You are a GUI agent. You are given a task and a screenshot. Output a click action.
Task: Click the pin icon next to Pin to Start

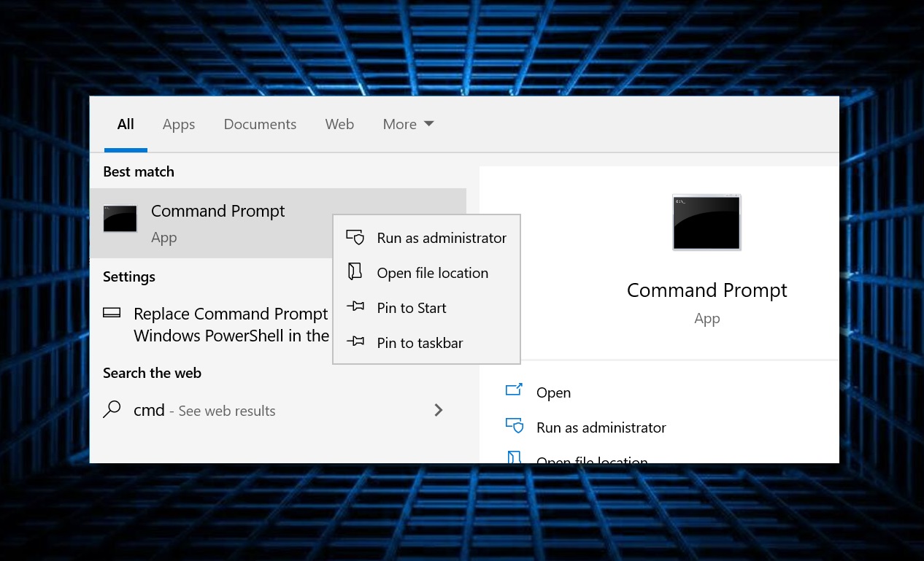355,307
